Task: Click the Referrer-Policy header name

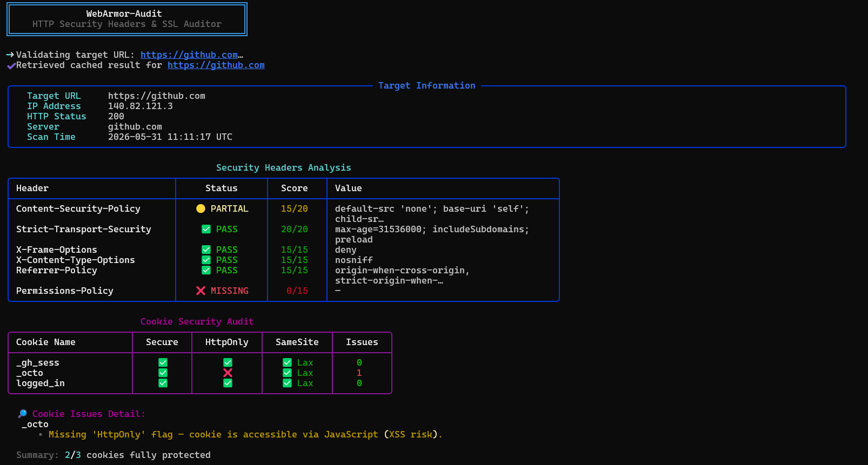Action: click(57, 270)
